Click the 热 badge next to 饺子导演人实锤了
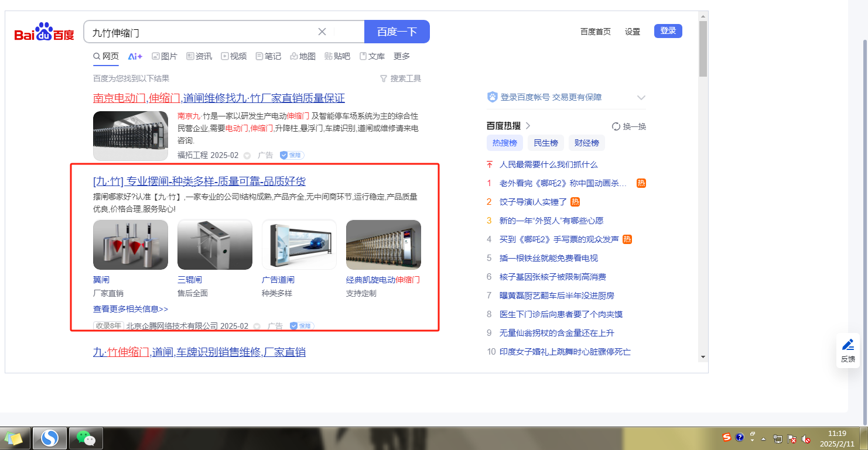The image size is (868, 450). point(575,202)
